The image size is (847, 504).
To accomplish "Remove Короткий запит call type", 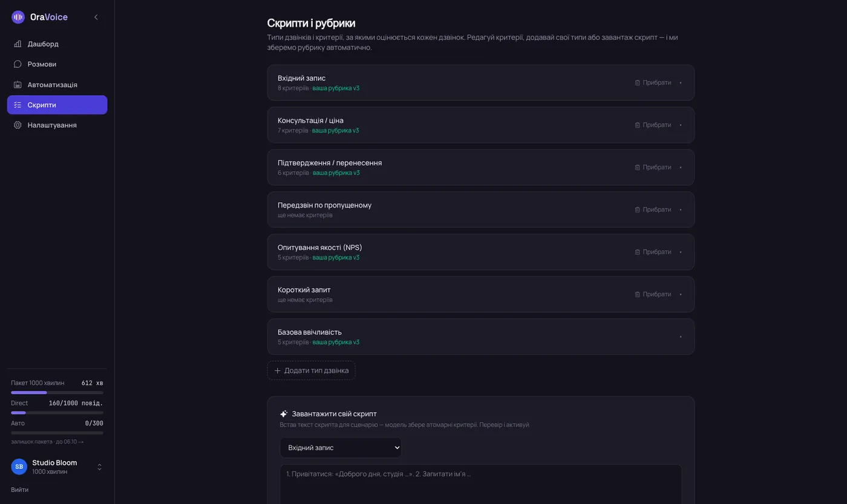I will (653, 295).
